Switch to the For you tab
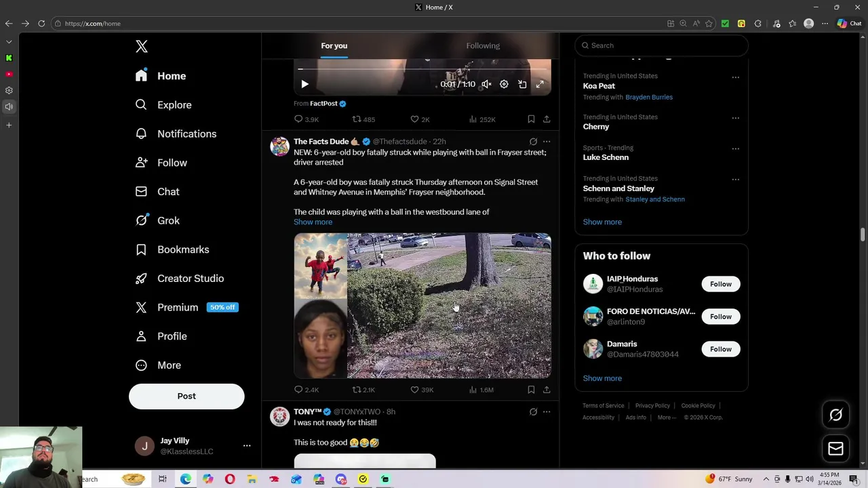 (334, 45)
